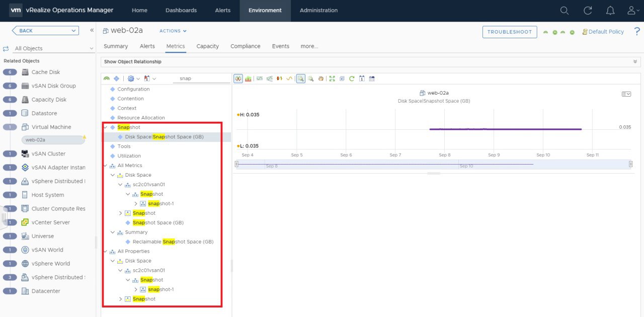Open the dropdown arrow beside the gear icon
The height and width of the screenshot is (317, 644).
click(138, 78)
